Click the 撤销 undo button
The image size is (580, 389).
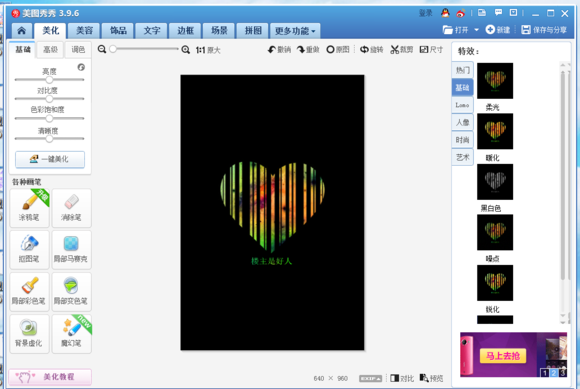coord(279,50)
